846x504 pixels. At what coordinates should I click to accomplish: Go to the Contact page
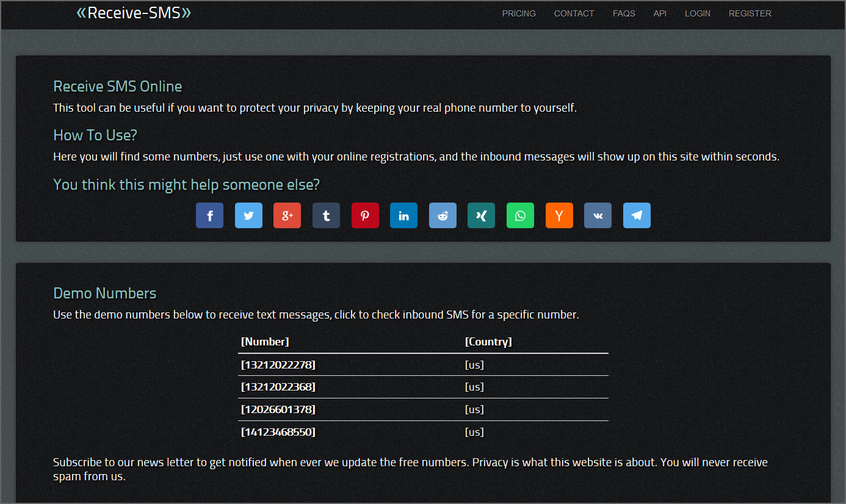click(574, 13)
